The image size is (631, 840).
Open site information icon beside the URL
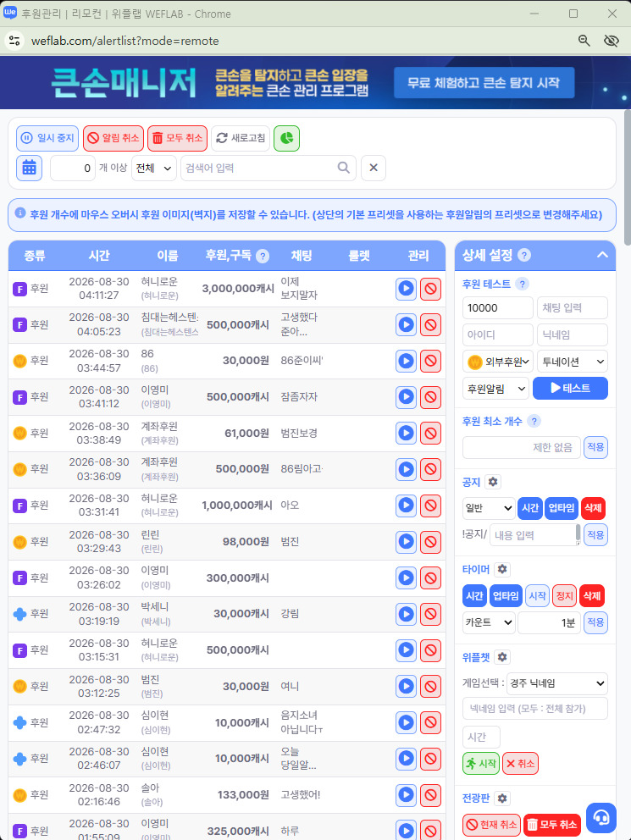point(14,41)
